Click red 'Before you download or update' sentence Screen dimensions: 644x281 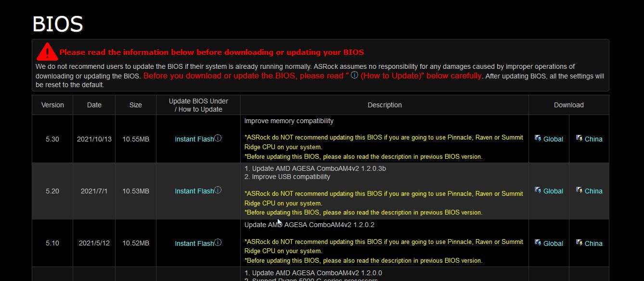[313, 76]
